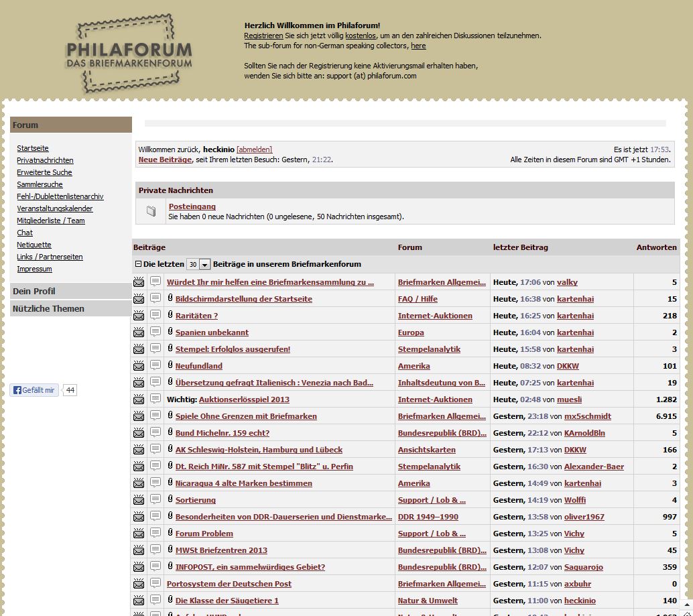Image resolution: width=693 pixels, height=616 pixels.
Task: Click the paperclip icon next to 'Bund Michelnr. 159 echt?'
Action: pyautogui.click(x=170, y=432)
